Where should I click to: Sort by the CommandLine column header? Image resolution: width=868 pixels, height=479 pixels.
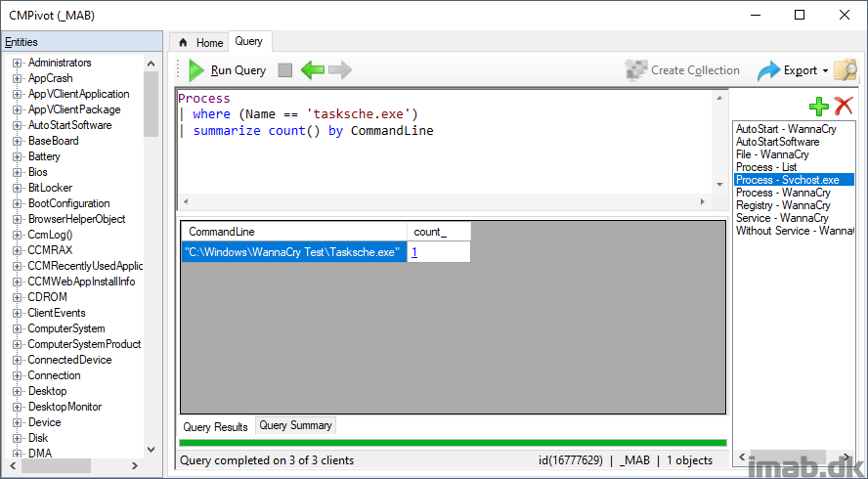294,232
